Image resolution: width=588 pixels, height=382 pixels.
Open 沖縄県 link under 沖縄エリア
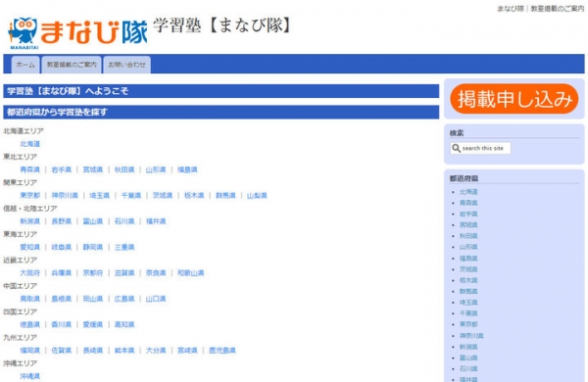(30, 376)
